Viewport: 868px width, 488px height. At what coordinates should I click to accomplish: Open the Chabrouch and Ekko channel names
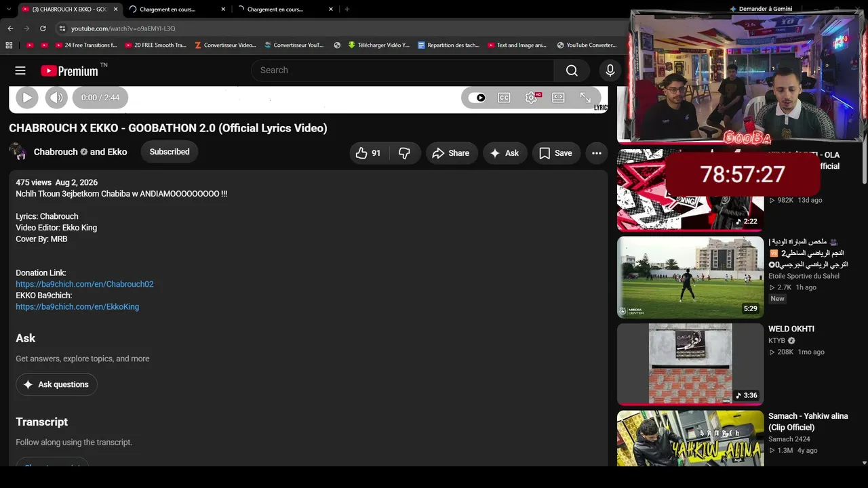tap(80, 152)
